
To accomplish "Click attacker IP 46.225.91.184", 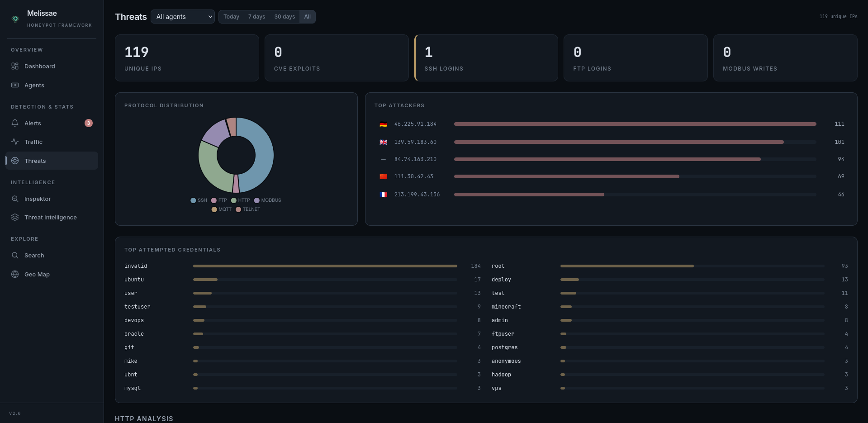I will pos(415,124).
